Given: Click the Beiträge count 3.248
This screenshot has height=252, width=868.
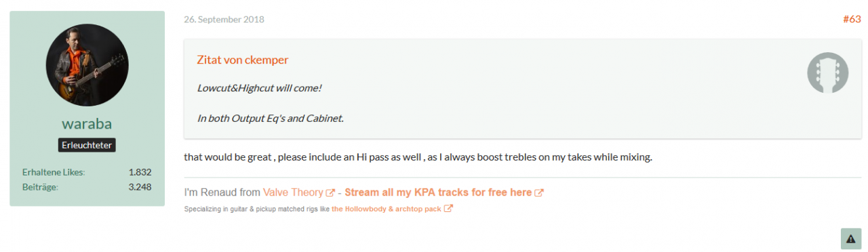Looking at the screenshot, I should pyautogui.click(x=140, y=187).
